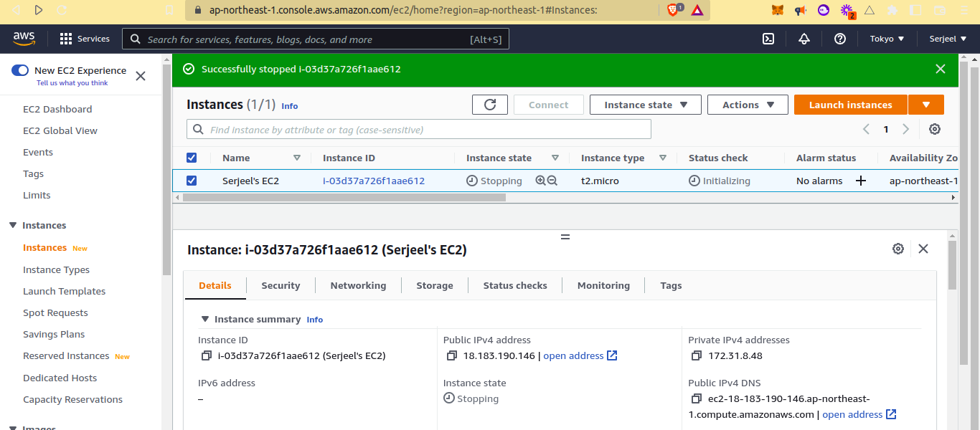
Task: Close the New EC2 Experience notice
Action: pyautogui.click(x=141, y=76)
